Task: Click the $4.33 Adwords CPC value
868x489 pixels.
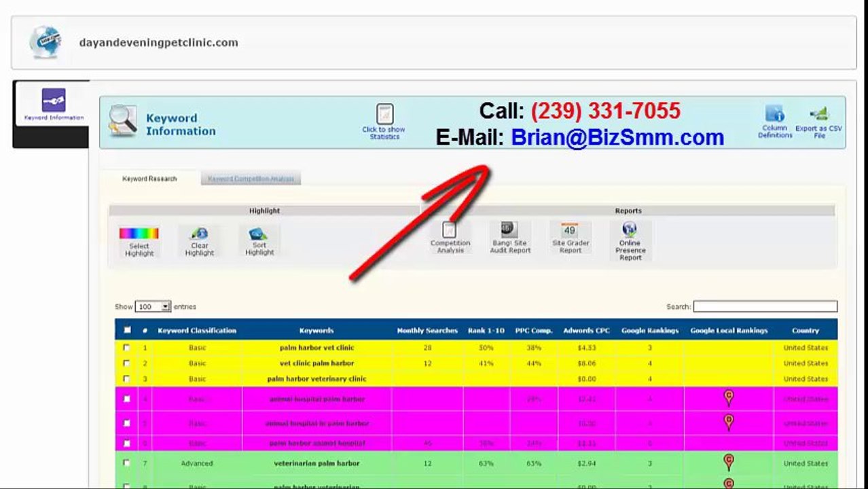Action: coord(586,348)
